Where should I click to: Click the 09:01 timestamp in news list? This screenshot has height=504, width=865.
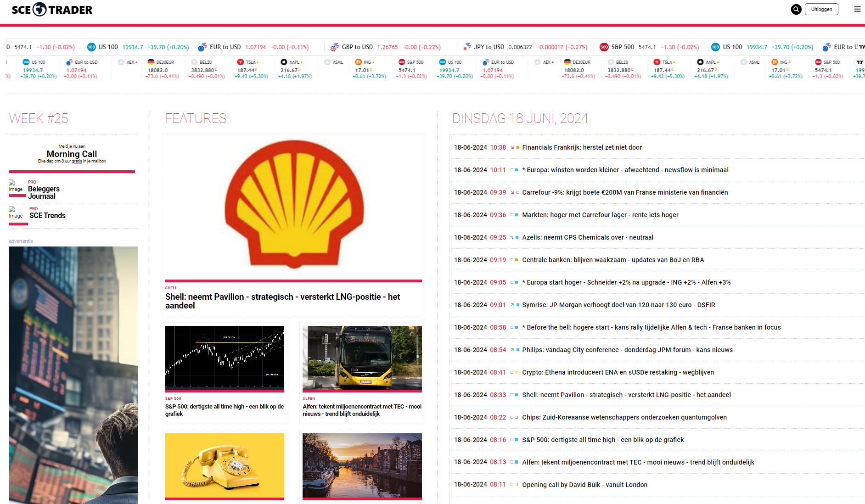click(x=498, y=305)
